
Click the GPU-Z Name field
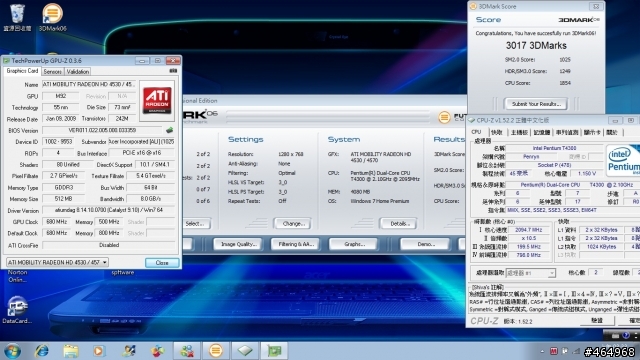(x=88, y=84)
